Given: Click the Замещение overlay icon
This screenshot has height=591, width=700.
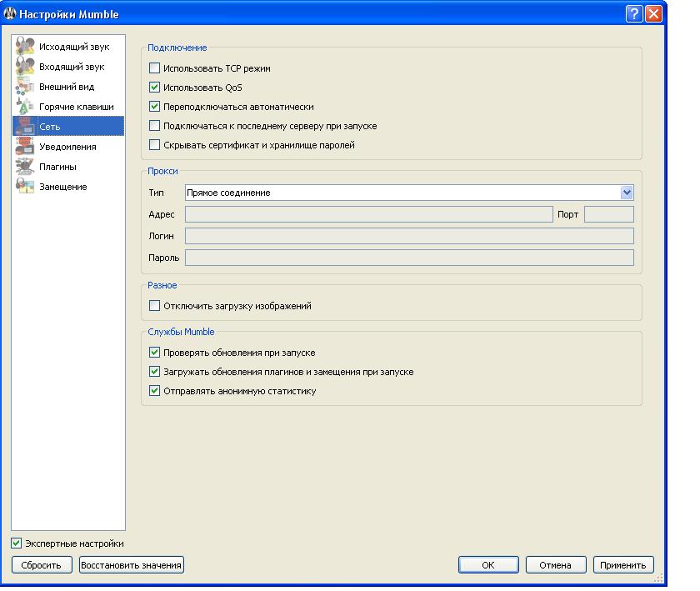Looking at the screenshot, I should pyautogui.click(x=25, y=187).
